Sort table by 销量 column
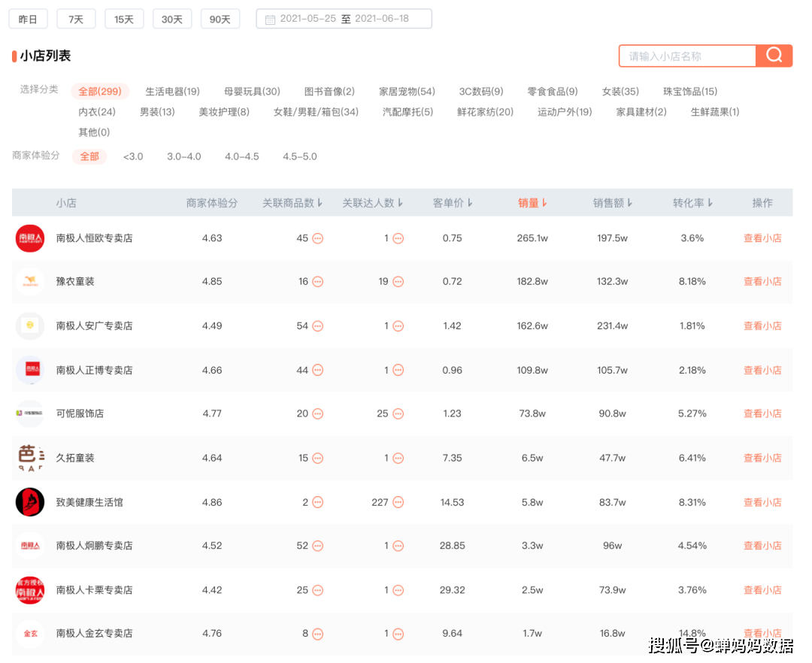This screenshot has height=663, width=812. [x=532, y=203]
